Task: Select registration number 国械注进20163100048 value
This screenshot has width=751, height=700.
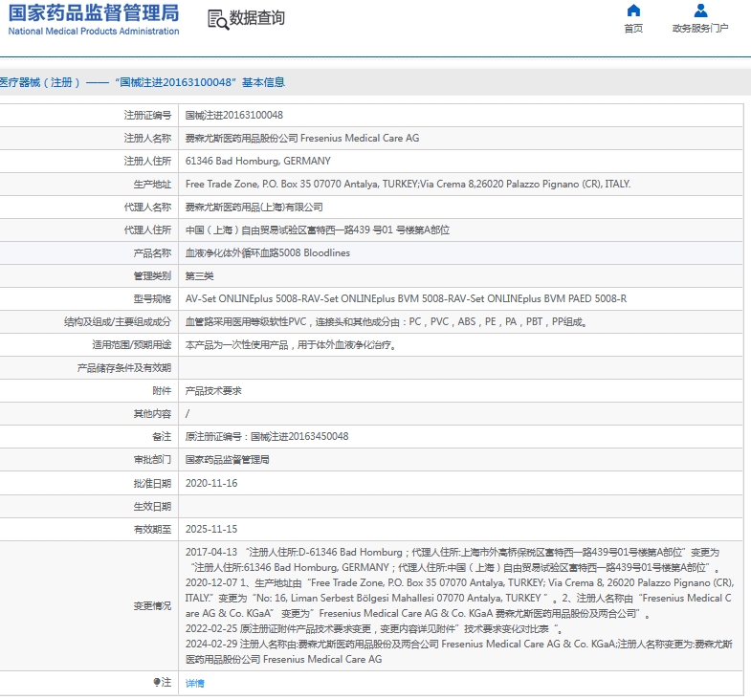Action: [x=233, y=115]
